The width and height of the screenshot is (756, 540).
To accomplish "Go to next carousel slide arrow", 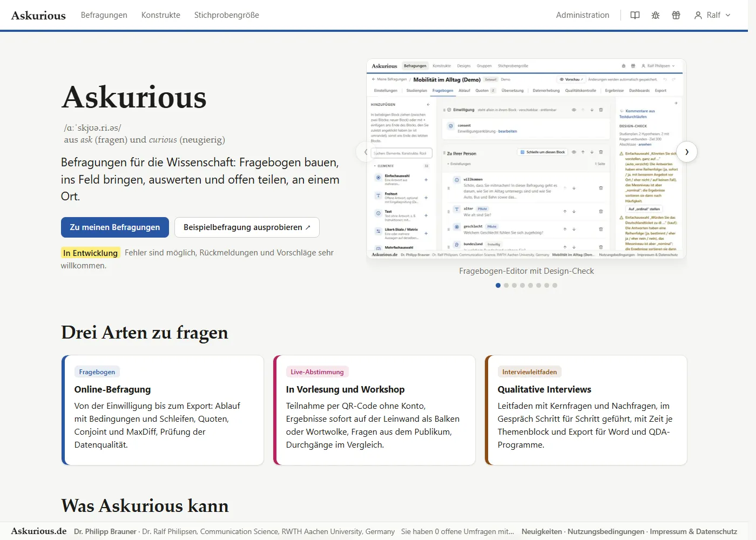I will pos(687,152).
